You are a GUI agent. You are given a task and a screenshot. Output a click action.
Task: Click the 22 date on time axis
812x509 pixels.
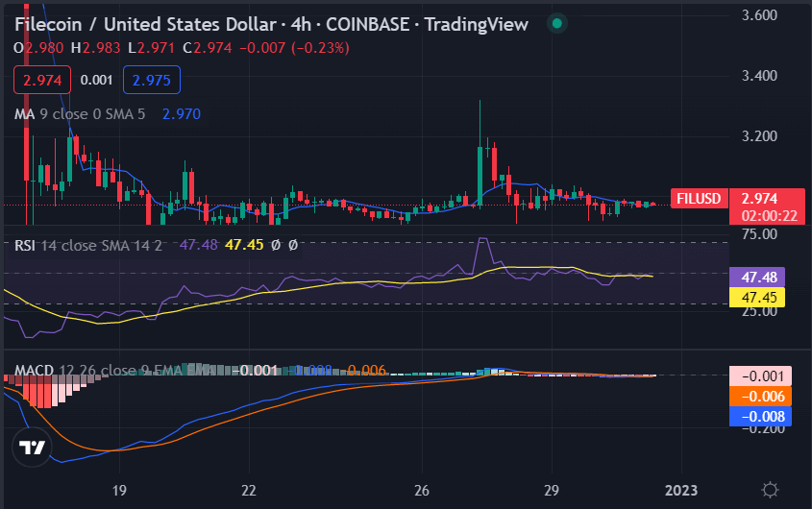[x=249, y=490]
